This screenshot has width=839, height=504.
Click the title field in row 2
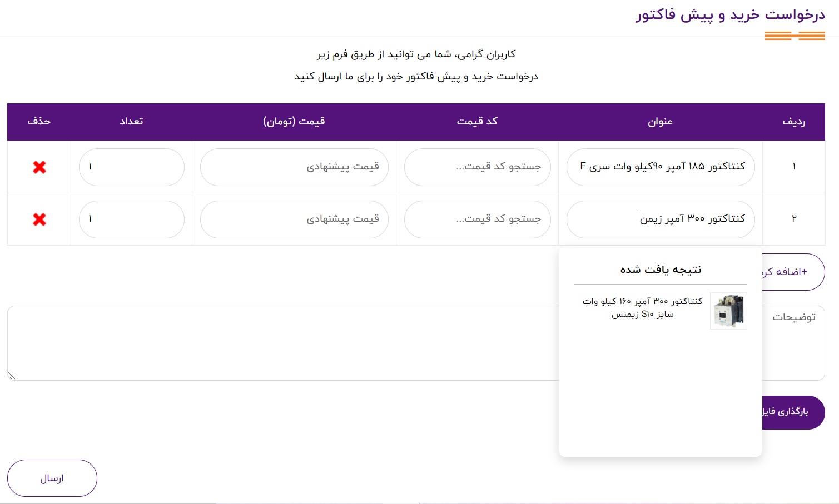660,219
